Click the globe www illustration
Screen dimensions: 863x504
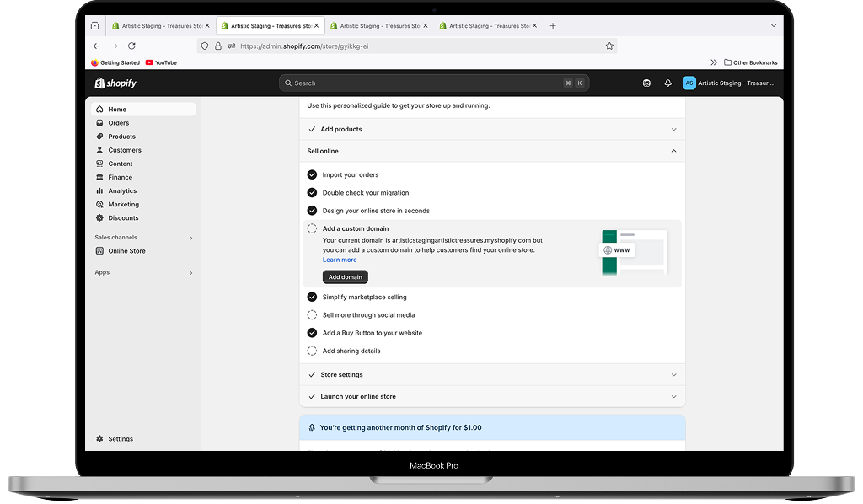tap(616, 249)
